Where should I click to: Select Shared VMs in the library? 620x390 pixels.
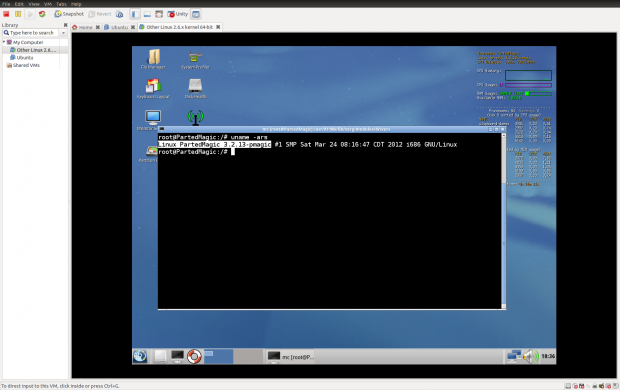pos(23,65)
